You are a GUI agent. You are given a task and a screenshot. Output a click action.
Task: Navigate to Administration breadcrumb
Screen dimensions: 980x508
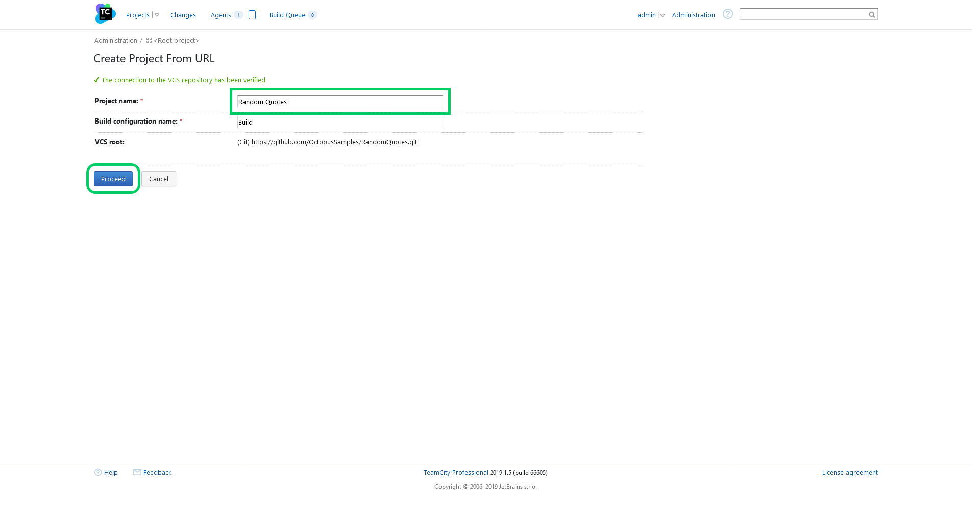click(116, 41)
